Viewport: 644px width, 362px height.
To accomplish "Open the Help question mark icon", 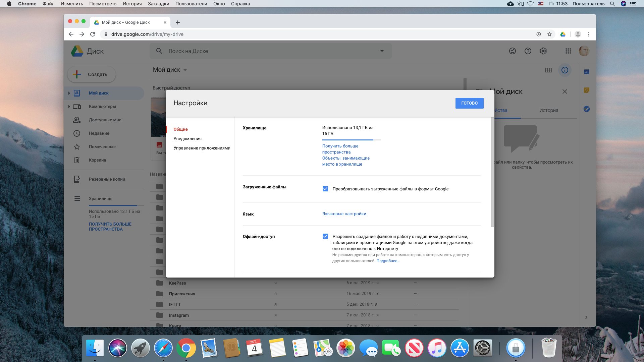I will coord(528,51).
